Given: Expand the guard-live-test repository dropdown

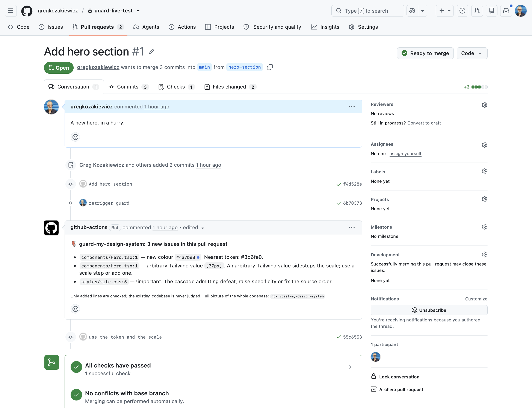Looking at the screenshot, I should 138,11.
